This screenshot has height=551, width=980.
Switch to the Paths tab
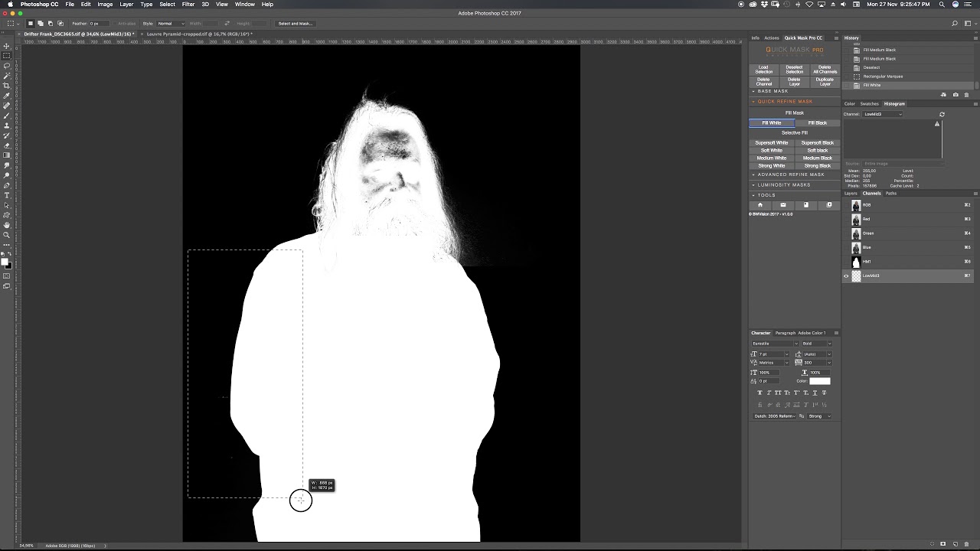point(891,193)
